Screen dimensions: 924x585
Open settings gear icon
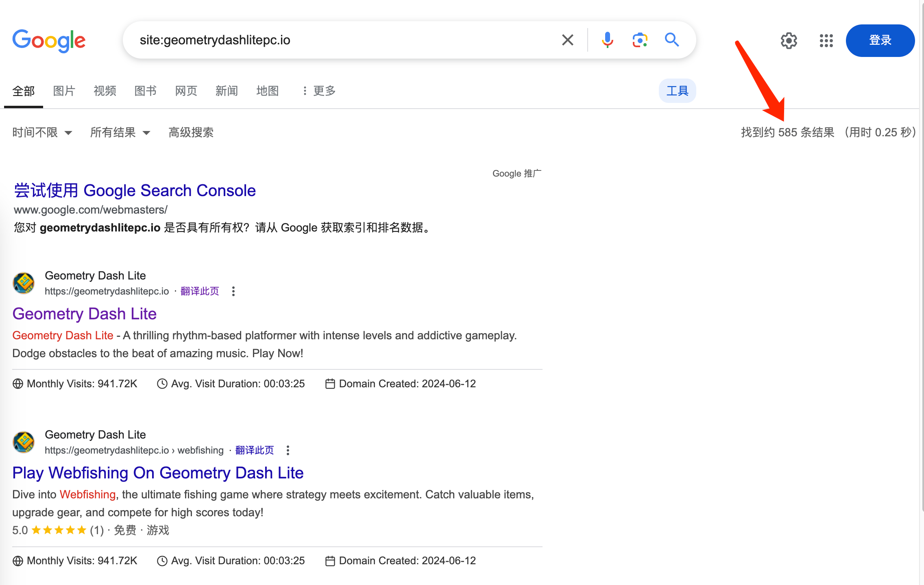(789, 41)
